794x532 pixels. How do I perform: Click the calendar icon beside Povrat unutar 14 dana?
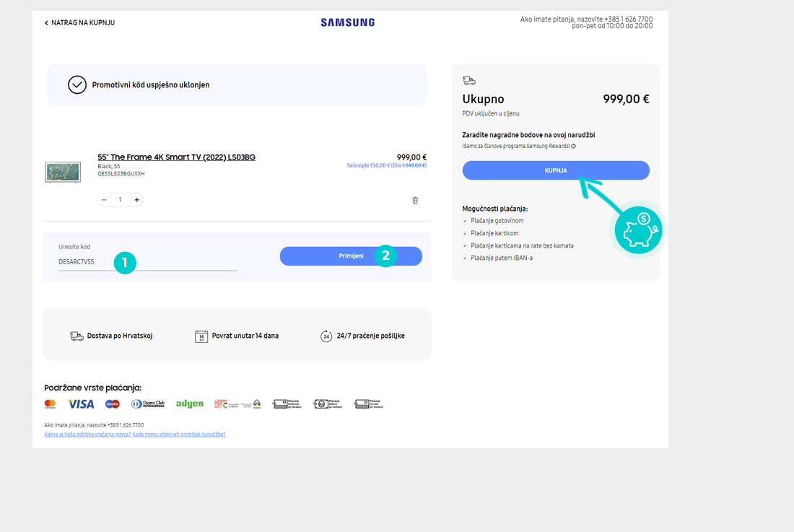pyautogui.click(x=201, y=336)
